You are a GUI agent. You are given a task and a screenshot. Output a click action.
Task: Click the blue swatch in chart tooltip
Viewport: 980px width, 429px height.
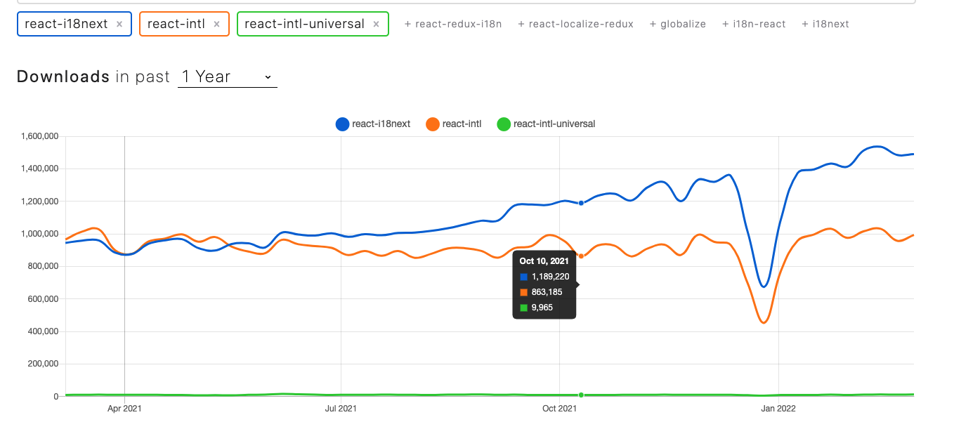[523, 277]
